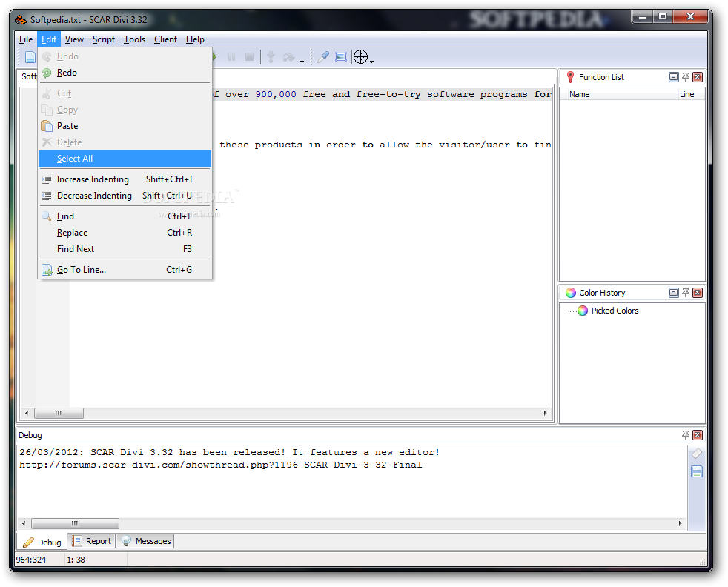This screenshot has height=587, width=728.
Task: Switch to the Report tab
Action: pos(92,541)
